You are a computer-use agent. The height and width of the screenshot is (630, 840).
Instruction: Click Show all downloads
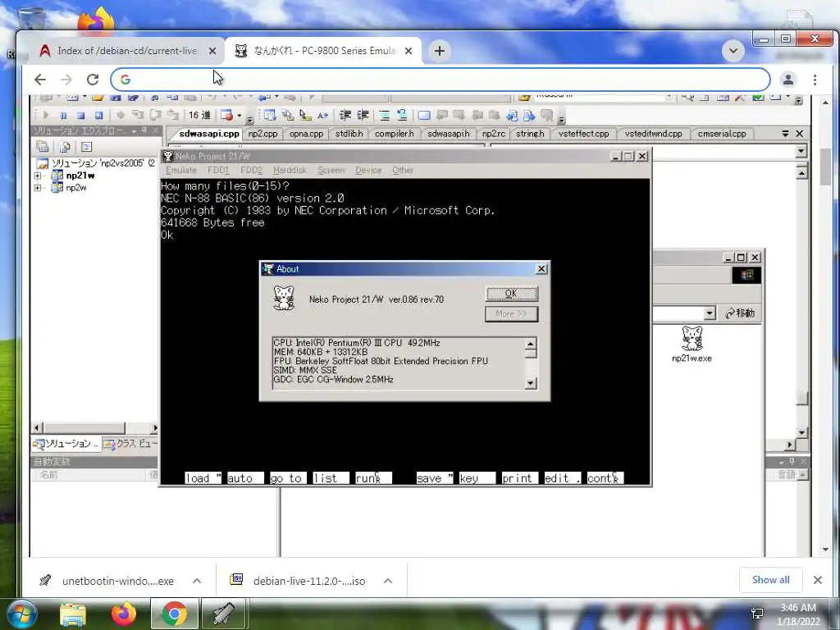click(x=770, y=580)
